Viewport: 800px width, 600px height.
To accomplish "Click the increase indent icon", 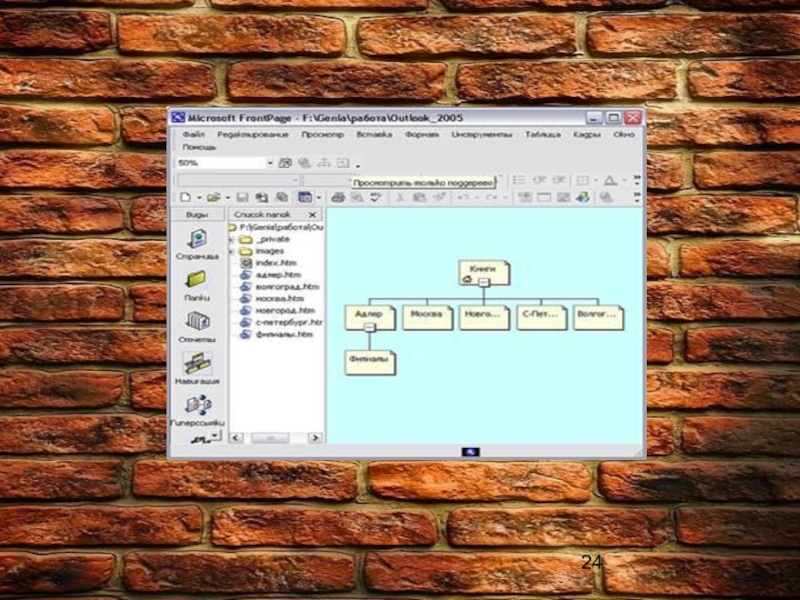I will [x=559, y=180].
